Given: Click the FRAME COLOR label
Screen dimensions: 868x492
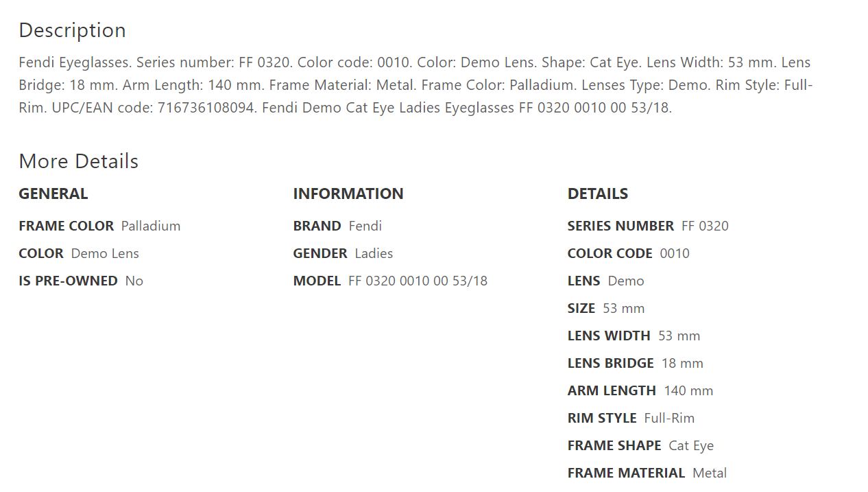Looking at the screenshot, I should [x=66, y=226].
